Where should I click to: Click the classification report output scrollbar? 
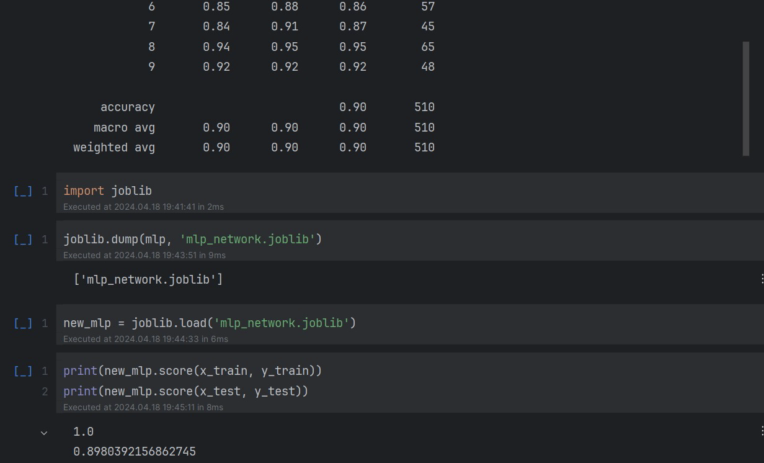pyautogui.click(x=745, y=98)
